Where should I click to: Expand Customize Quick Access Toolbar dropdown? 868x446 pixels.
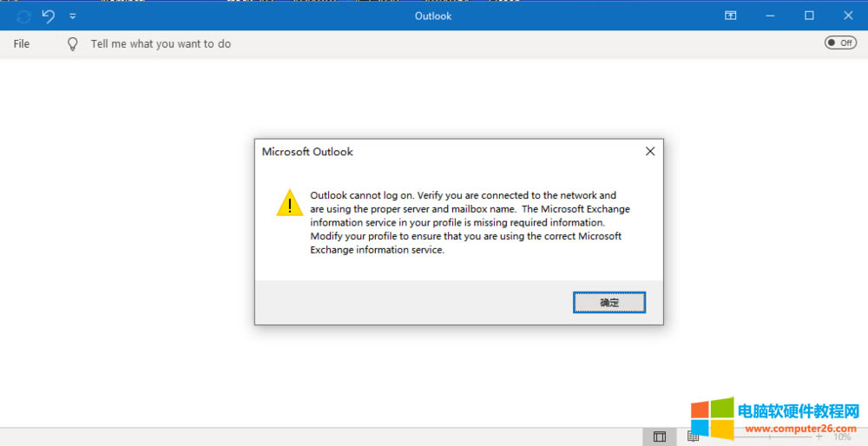73,16
